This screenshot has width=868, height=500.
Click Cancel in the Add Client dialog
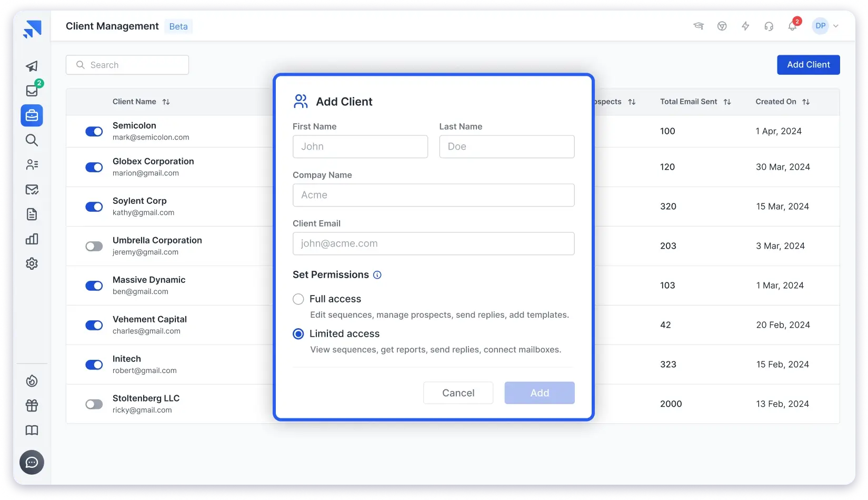(x=458, y=393)
